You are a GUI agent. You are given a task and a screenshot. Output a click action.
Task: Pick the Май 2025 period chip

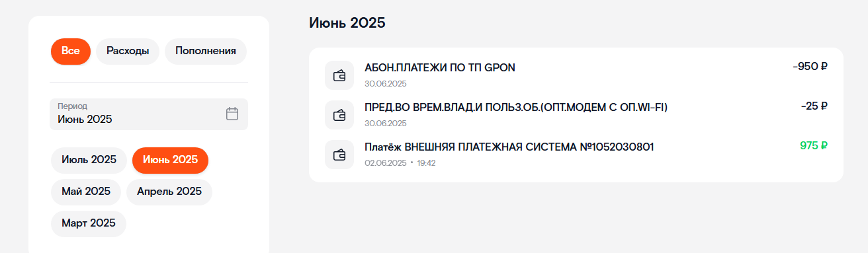pos(86,192)
